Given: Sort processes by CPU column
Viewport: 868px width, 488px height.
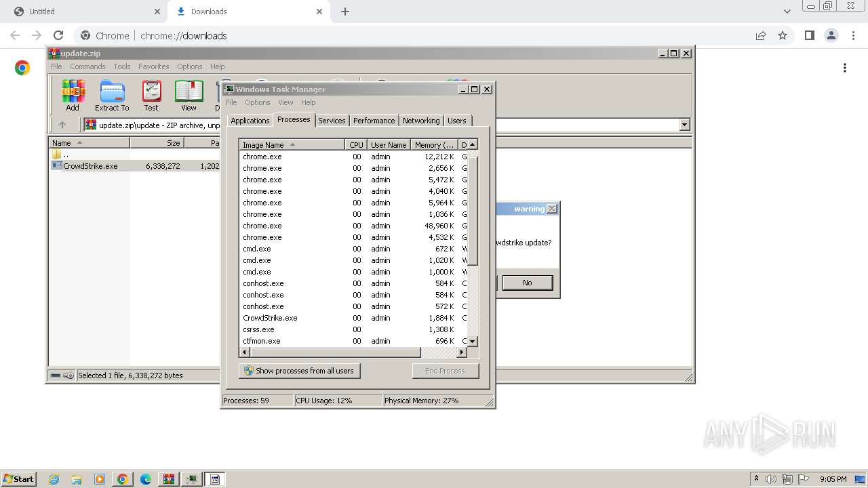Looking at the screenshot, I should point(356,145).
